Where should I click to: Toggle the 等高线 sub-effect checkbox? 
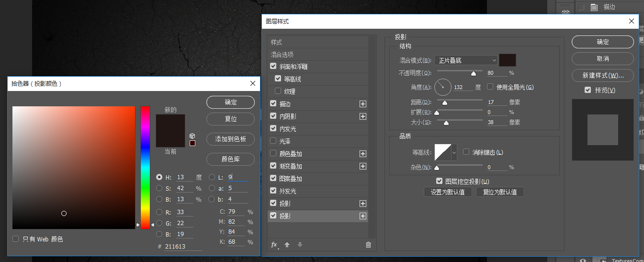pyautogui.click(x=278, y=79)
